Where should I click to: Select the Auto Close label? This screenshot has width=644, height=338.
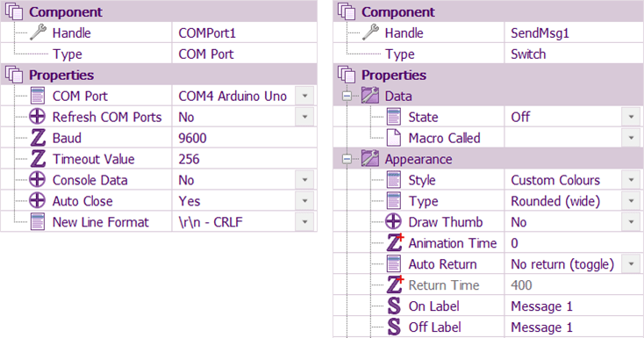coord(82,201)
